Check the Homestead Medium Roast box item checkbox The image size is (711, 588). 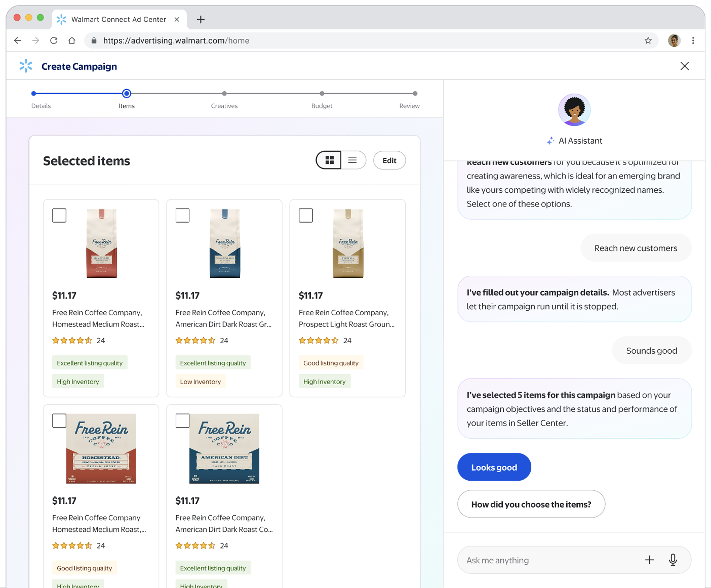pos(59,420)
